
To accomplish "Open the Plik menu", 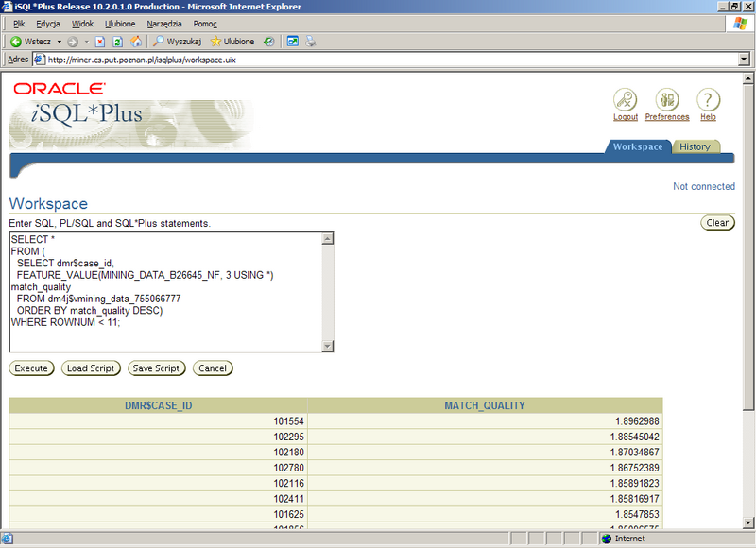I will (x=19, y=24).
